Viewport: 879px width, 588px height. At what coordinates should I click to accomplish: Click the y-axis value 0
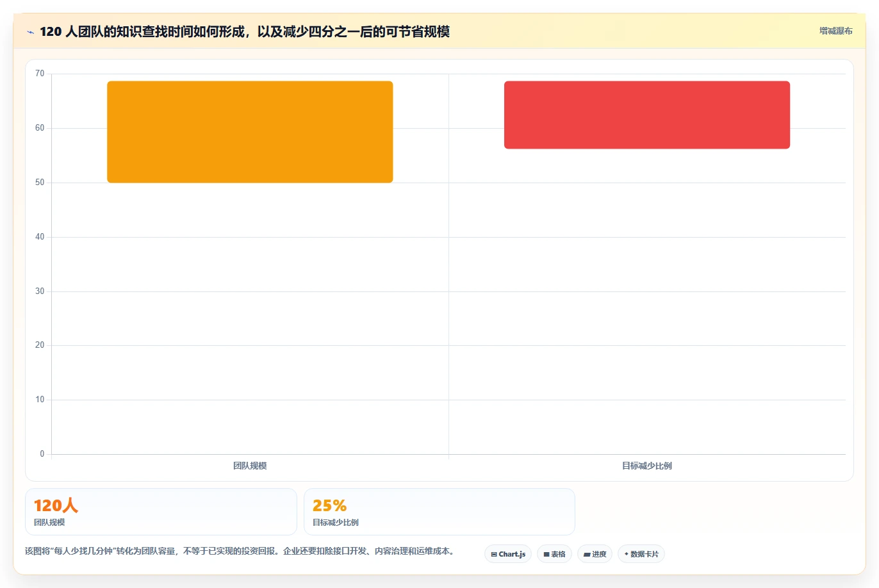click(x=42, y=454)
